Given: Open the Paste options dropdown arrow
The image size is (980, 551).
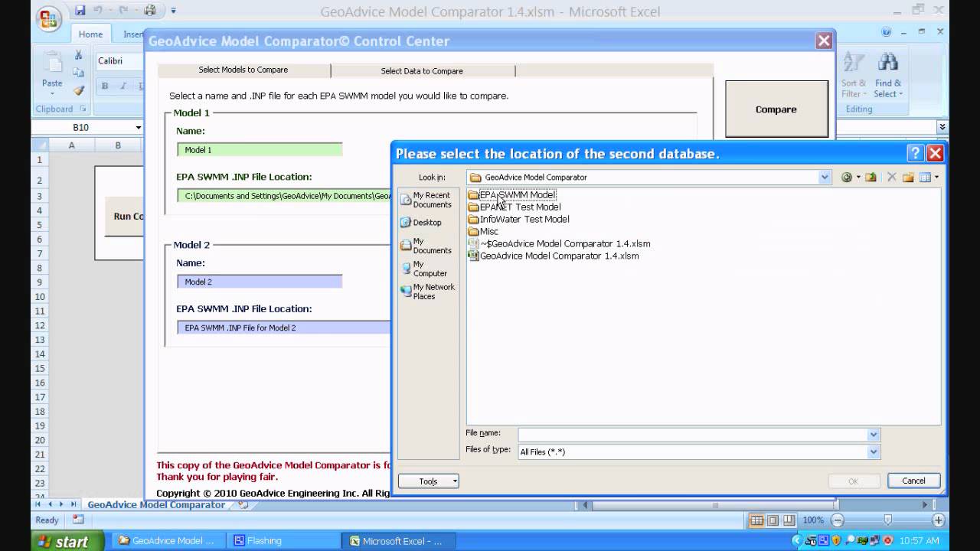Looking at the screenshot, I should pyautogui.click(x=52, y=93).
